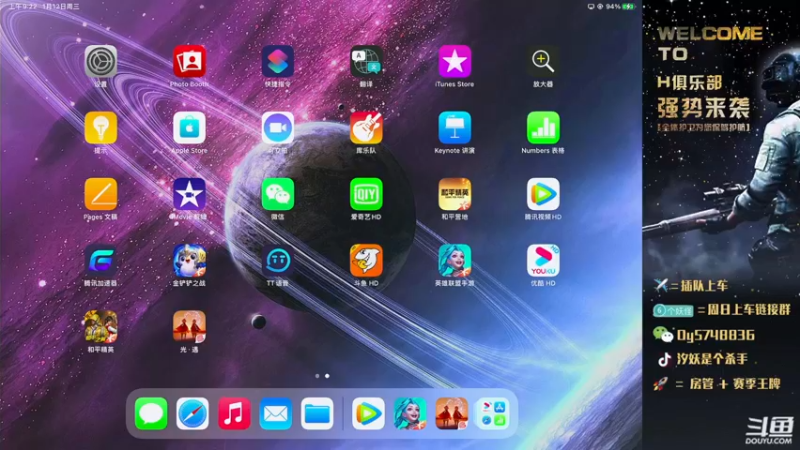Switch to first home screen page dot
The image size is (800, 450).
point(317,376)
